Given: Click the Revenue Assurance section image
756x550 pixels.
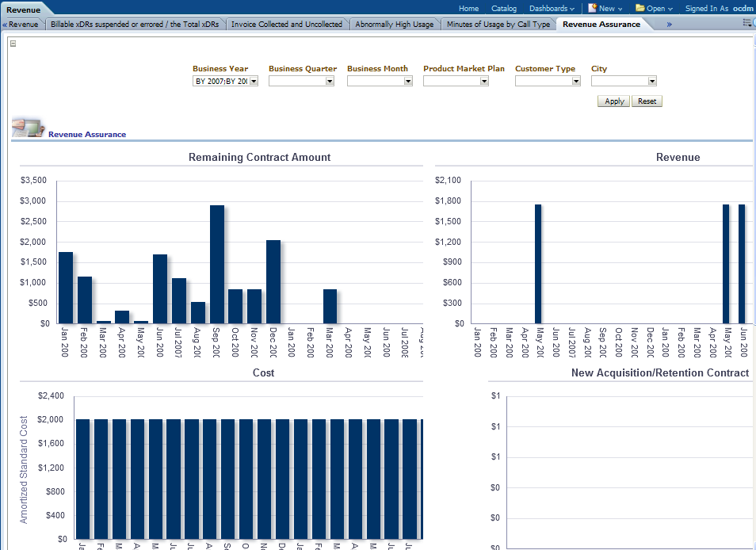Looking at the screenshot, I should point(28,128).
